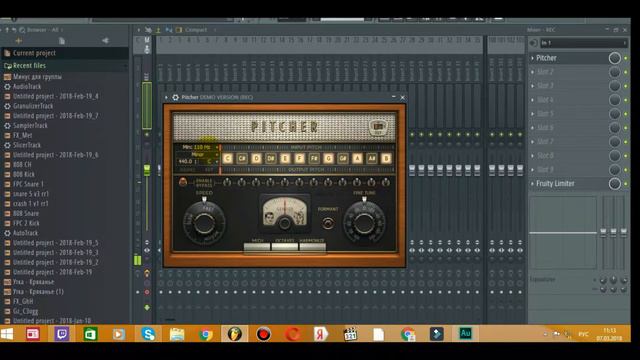Switch to FL Studio taskbar icon
Viewport: 640px width, 360px height.
pyautogui.click(x=234, y=334)
